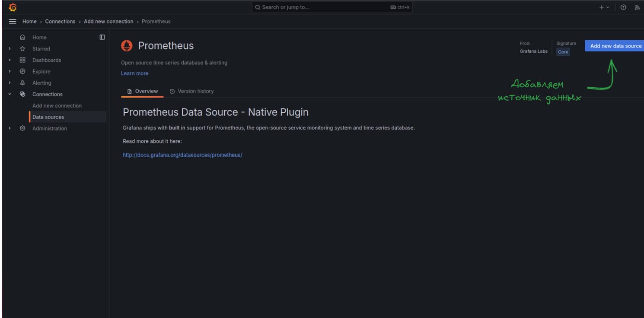Open the plus new-item dropdown

coord(604,7)
